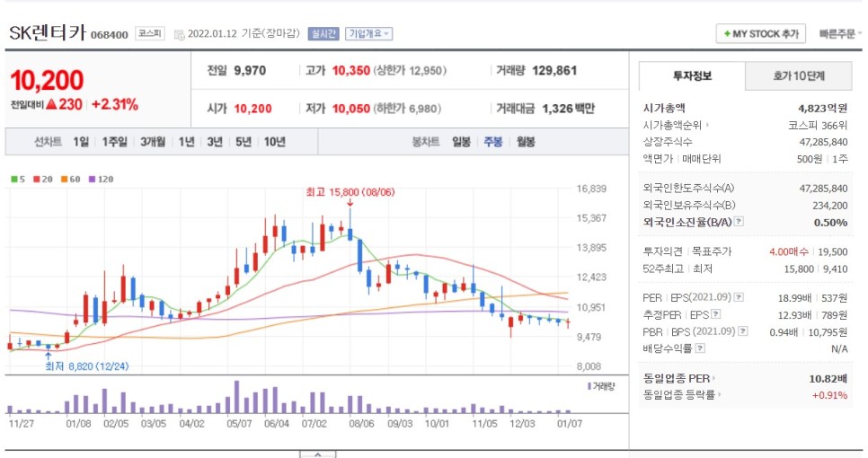Click the 코스피 366위 ranking value
The image size is (868, 458).
pyautogui.click(x=818, y=125)
